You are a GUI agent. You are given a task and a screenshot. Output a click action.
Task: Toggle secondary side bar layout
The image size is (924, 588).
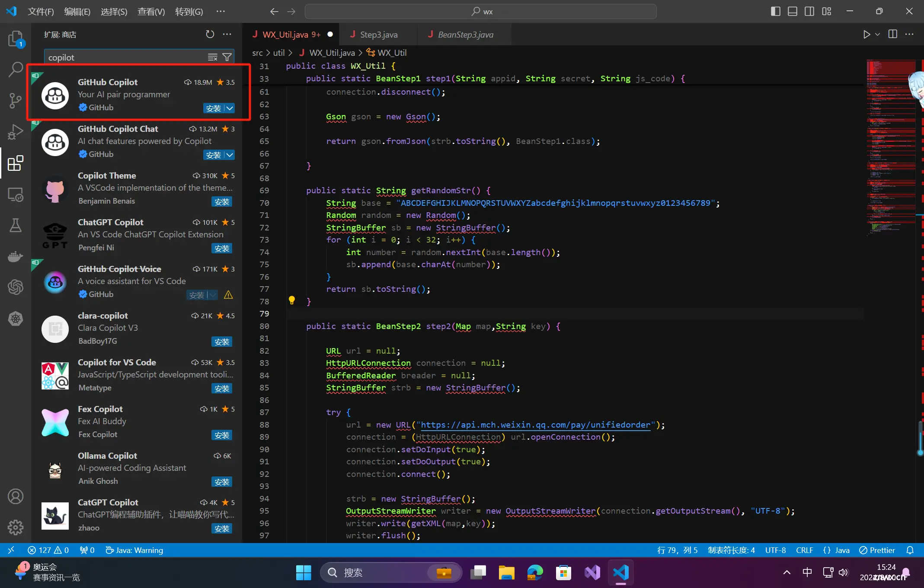(x=809, y=11)
